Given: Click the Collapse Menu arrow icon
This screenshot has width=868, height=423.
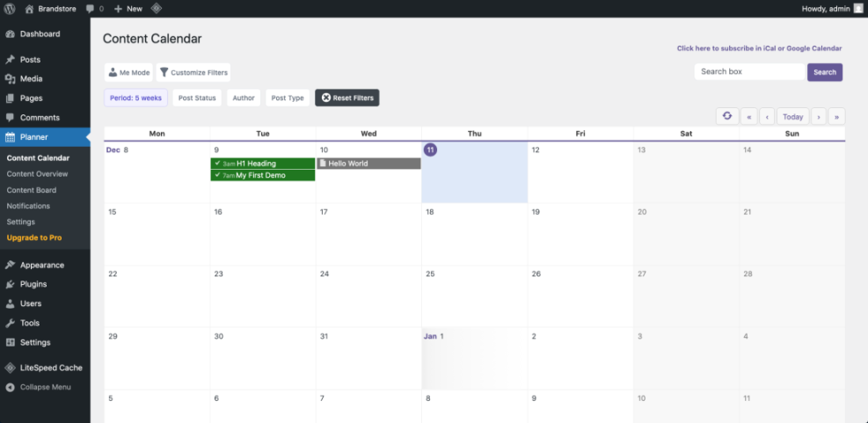Looking at the screenshot, I should click(x=10, y=387).
